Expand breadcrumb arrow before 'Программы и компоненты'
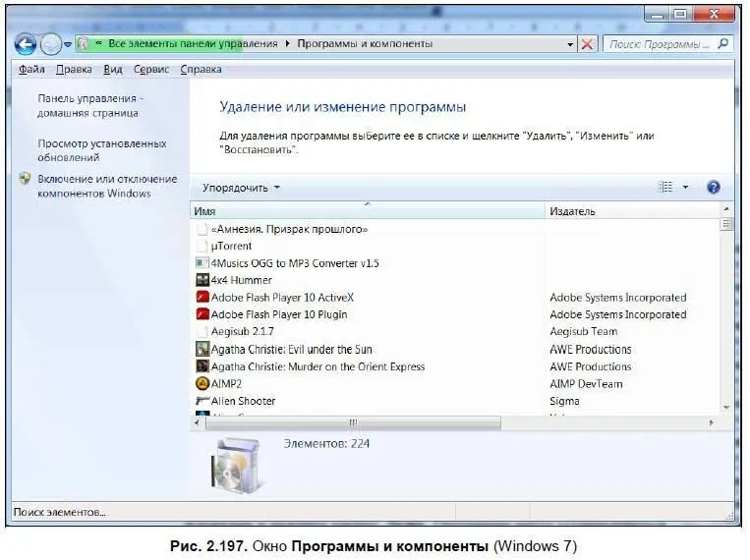The image size is (750, 560). point(287,44)
